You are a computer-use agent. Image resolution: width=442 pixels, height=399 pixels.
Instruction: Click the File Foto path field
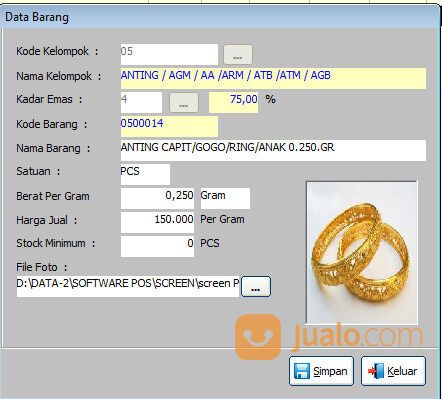(x=128, y=287)
